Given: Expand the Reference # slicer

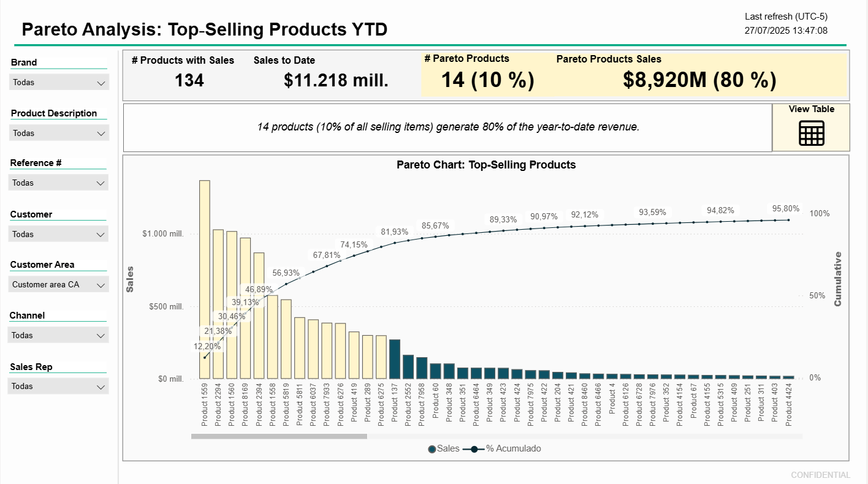Looking at the screenshot, I should click(x=58, y=182).
